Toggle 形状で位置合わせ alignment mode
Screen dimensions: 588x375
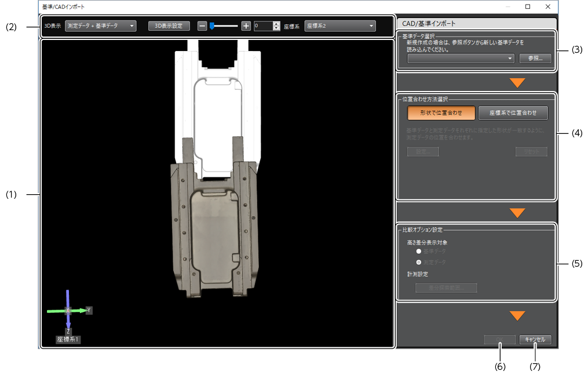pos(441,112)
